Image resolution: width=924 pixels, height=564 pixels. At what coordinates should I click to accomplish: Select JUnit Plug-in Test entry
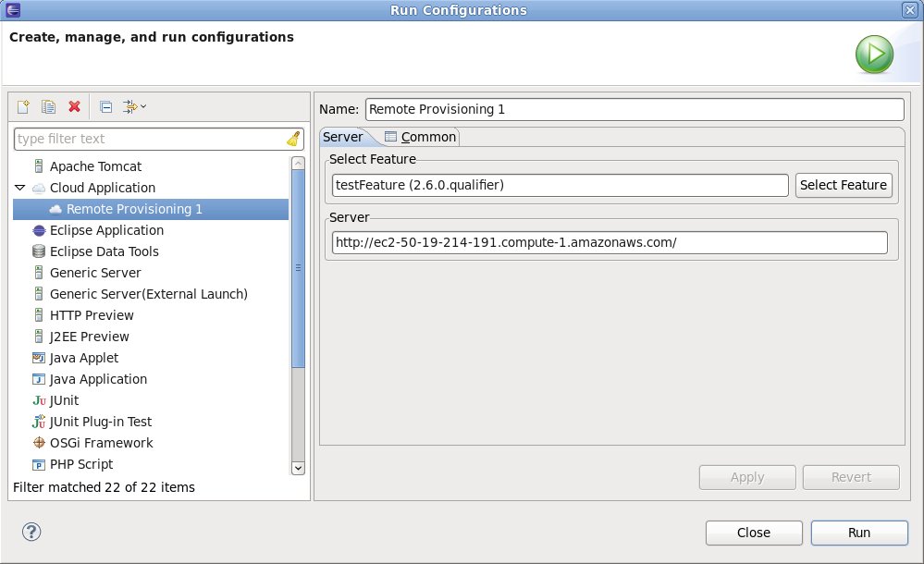(101, 422)
